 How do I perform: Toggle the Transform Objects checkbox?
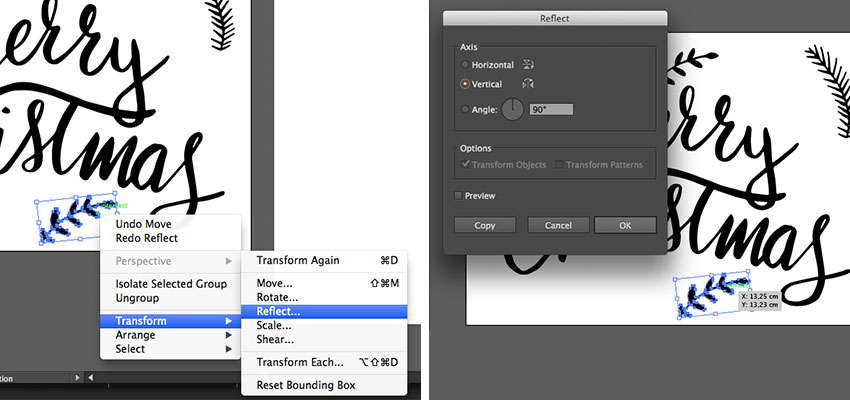pyautogui.click(x=465, y=164)
